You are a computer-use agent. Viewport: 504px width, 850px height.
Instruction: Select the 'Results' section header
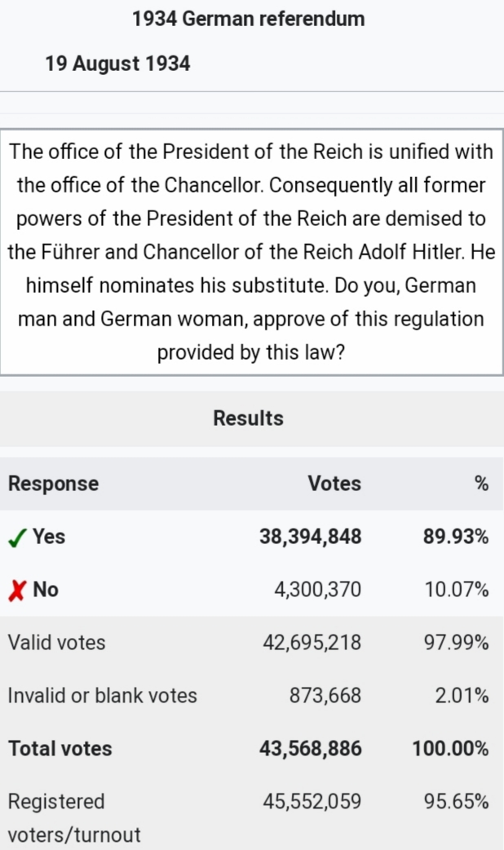(249, 418)
